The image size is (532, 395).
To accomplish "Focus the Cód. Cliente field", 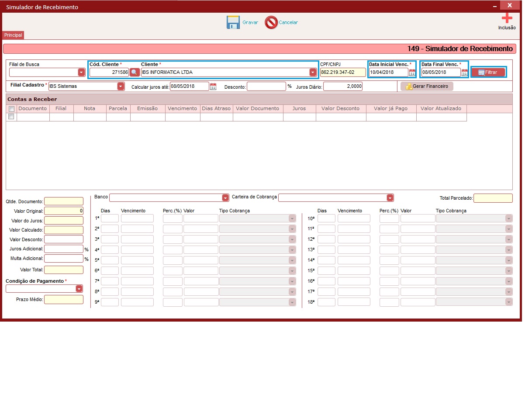I will (x=109, y=73).
